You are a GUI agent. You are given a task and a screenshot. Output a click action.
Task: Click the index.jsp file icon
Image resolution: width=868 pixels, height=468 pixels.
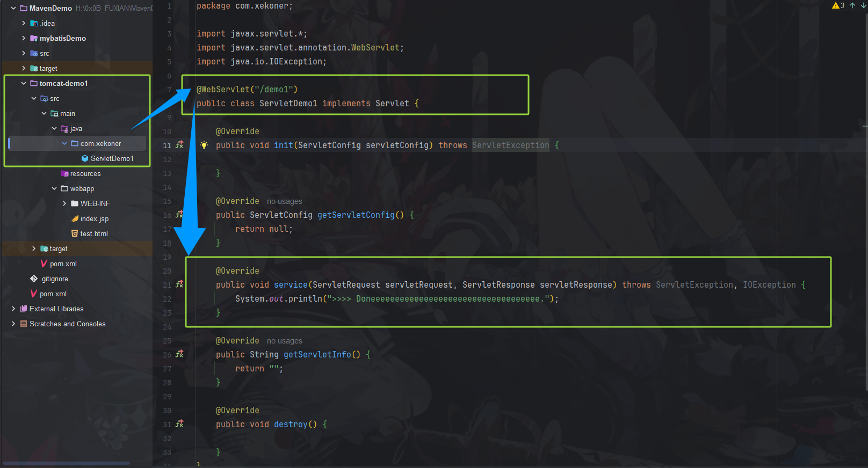[75, 218]
